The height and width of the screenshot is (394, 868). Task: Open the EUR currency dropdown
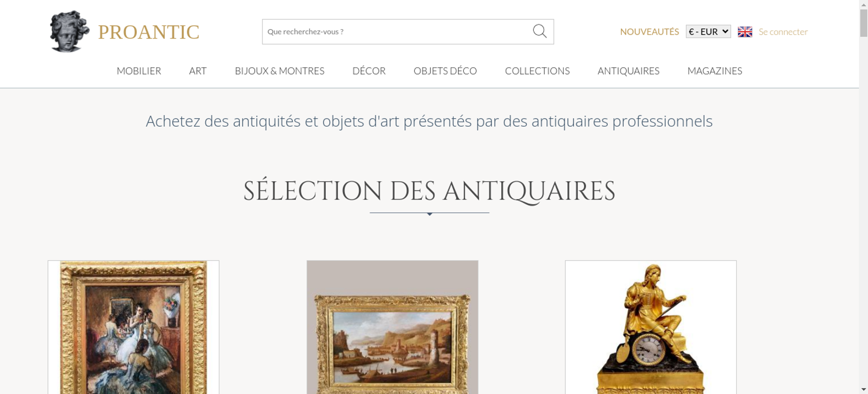click(708, 32)
